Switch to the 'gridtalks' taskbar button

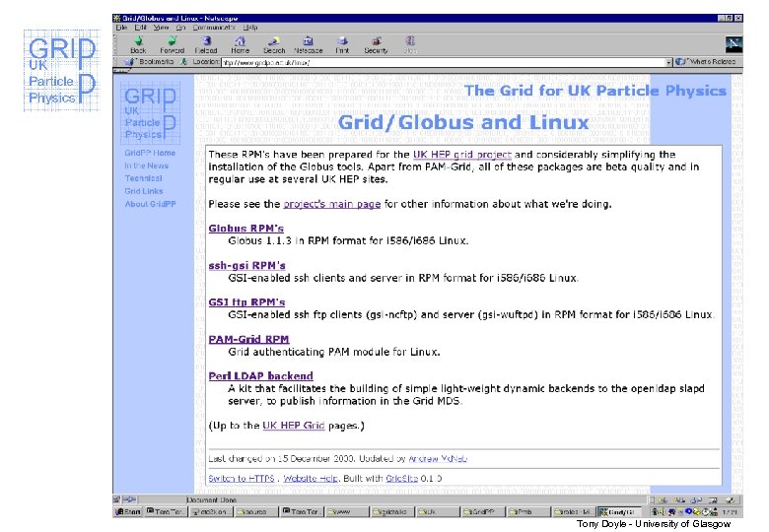tap(392, 512)
